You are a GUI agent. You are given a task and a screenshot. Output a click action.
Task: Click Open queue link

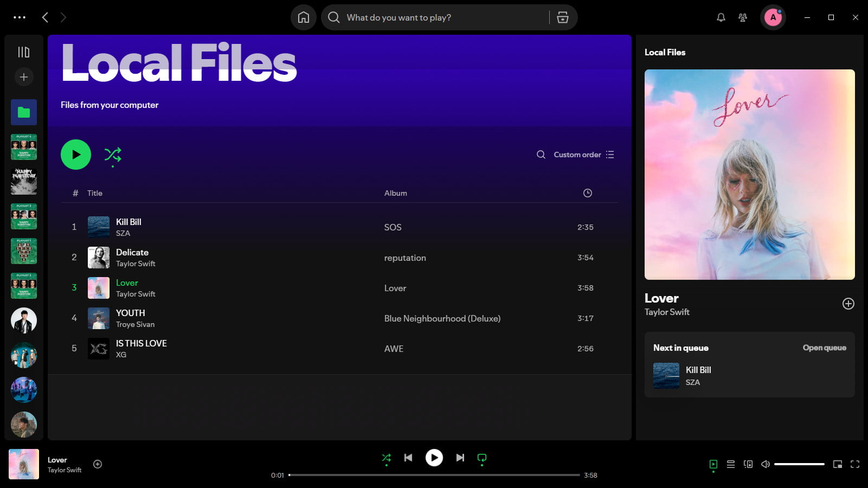[824, 348]
